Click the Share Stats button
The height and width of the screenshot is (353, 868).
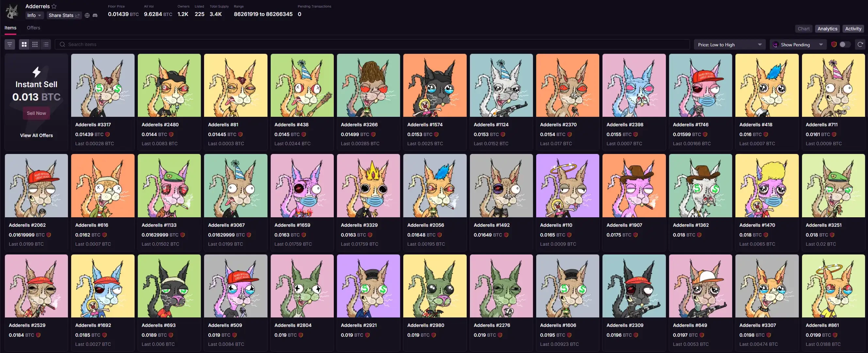(x=64, y=15)
